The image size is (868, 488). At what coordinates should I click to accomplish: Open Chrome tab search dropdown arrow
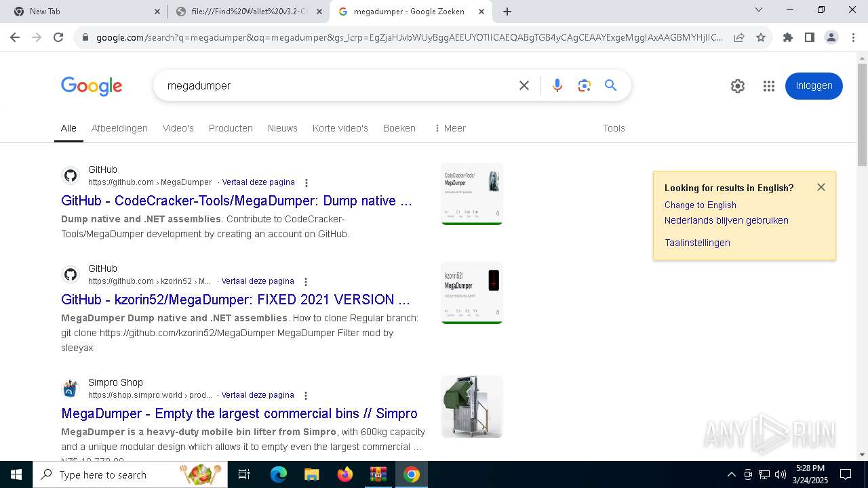click(759, 9)
